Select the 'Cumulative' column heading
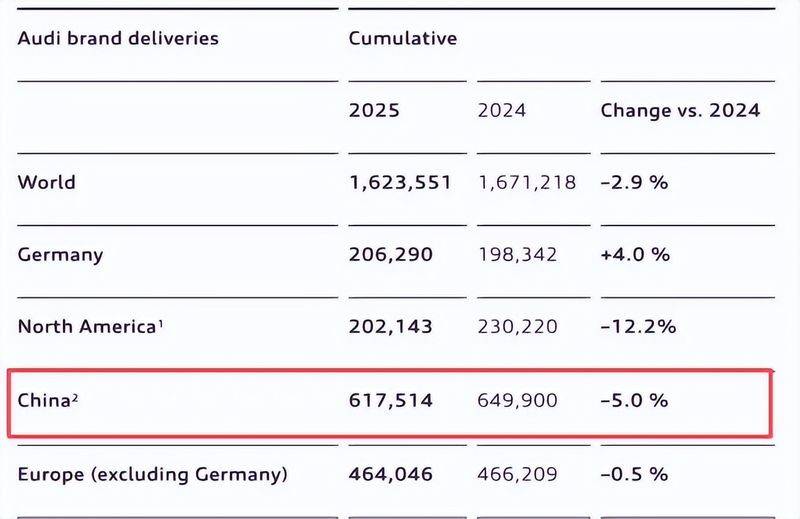 pyautogui.click(x=403, y=38)
